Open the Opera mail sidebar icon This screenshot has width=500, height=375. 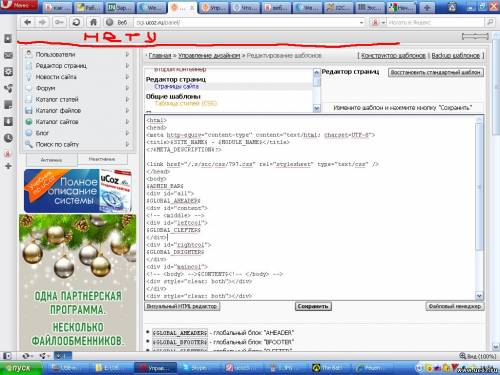coord(8,55)
